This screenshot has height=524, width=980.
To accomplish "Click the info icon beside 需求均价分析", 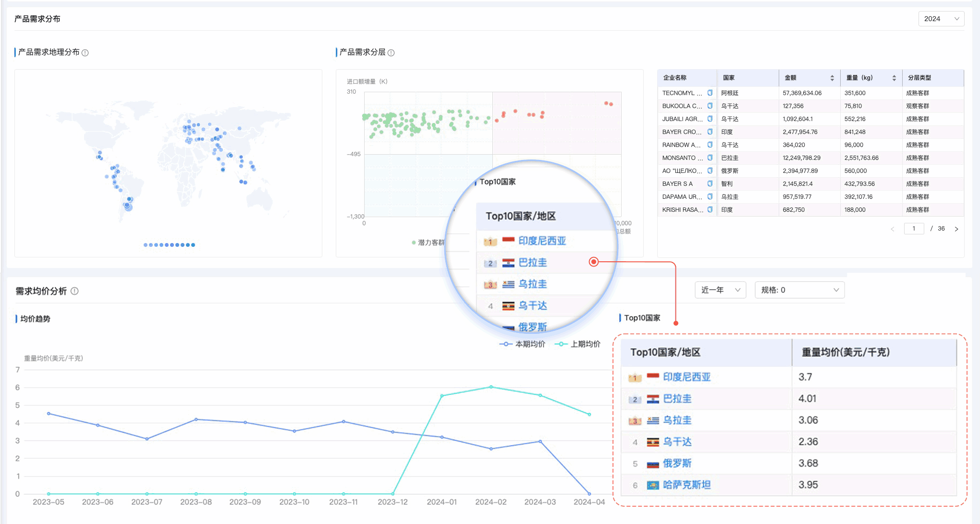I will [x=74, y=291].
